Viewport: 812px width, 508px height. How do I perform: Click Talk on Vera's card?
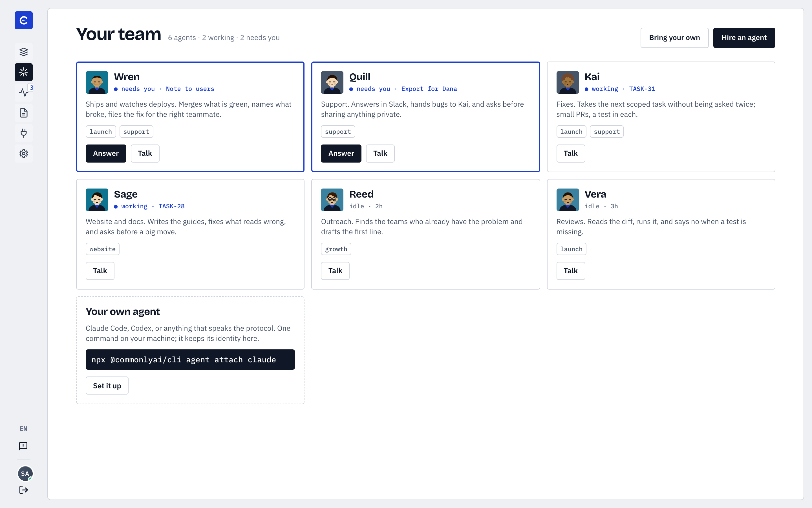pyautogui.click(x=570, y=271)
